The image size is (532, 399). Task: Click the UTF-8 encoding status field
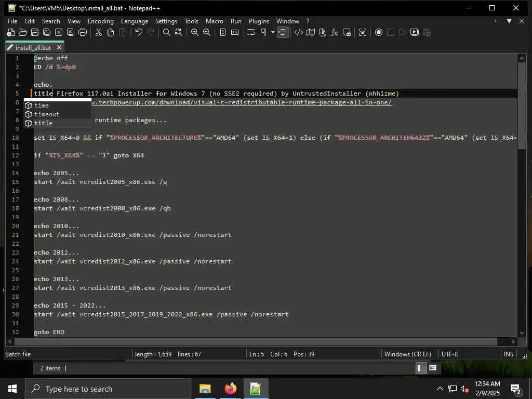point(449,354)
